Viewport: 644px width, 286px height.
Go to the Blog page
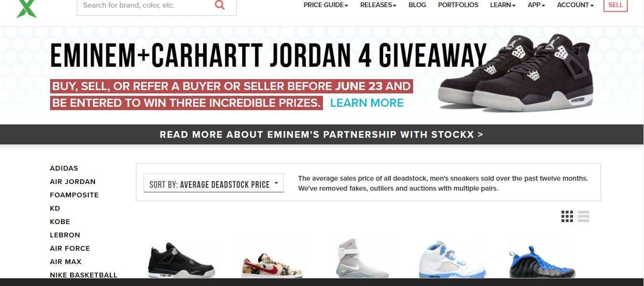pyautogui.click(x=417, y=5)
